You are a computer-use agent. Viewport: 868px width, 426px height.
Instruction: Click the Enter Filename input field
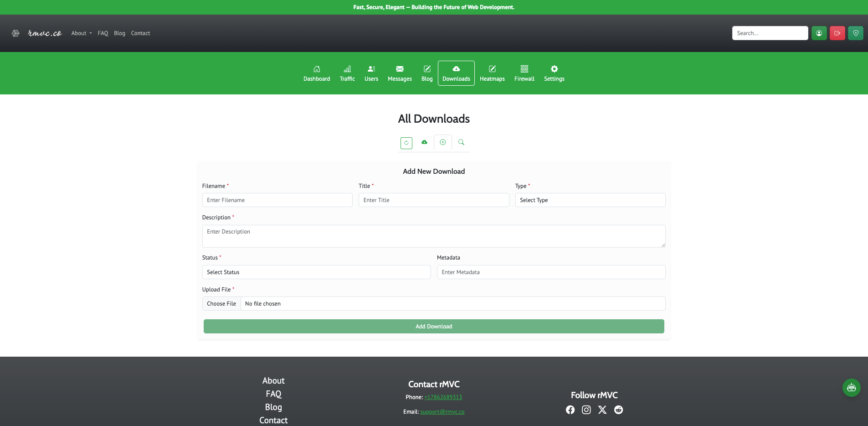tap(277, 200)
